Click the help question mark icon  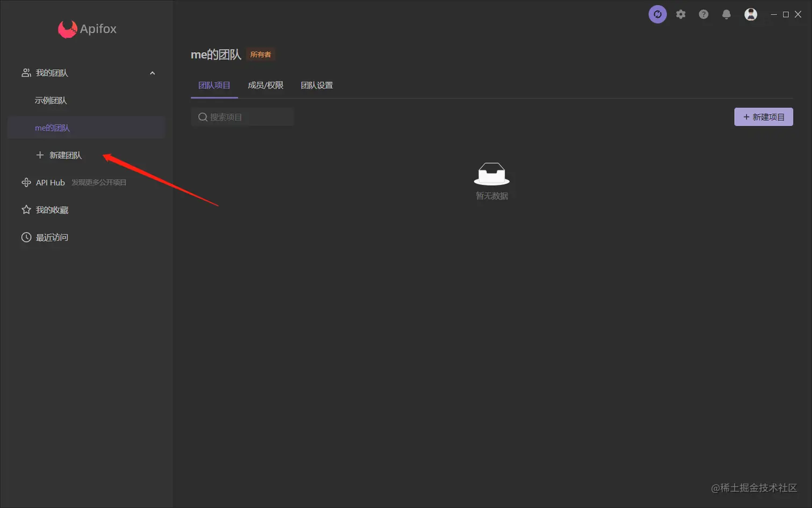coord(703,14)
